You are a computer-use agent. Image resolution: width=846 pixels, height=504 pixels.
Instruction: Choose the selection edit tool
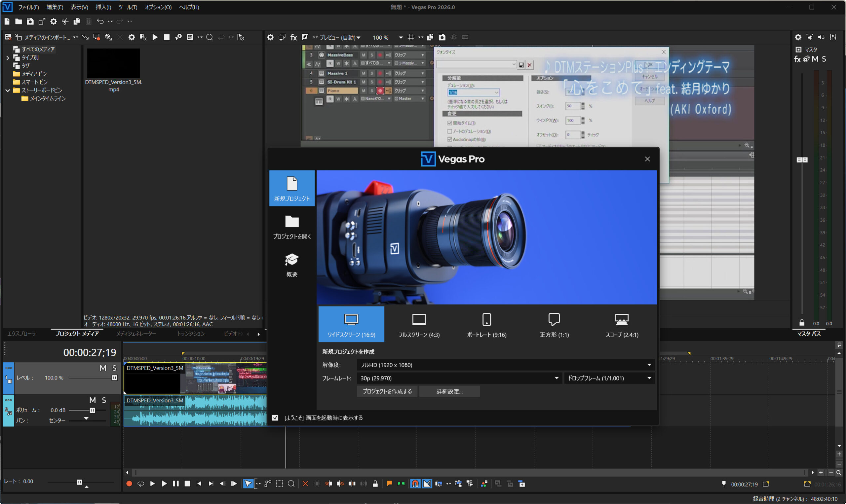click(279, 484)
